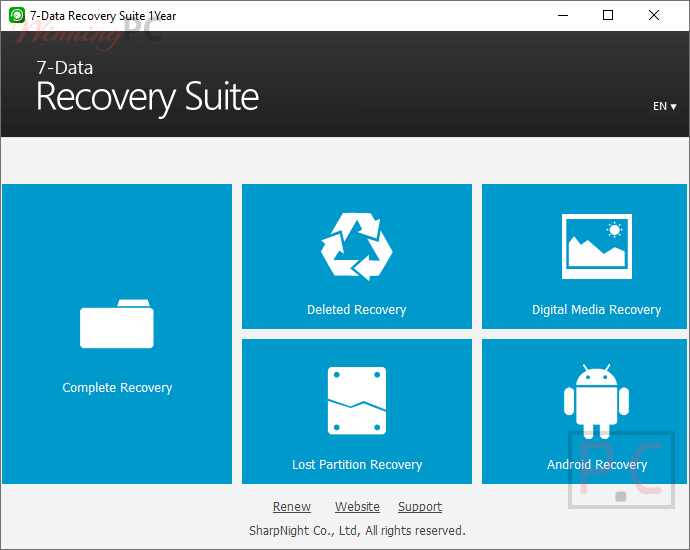Open the Renew link
The image size is (690, 550).
pos(292,506)
